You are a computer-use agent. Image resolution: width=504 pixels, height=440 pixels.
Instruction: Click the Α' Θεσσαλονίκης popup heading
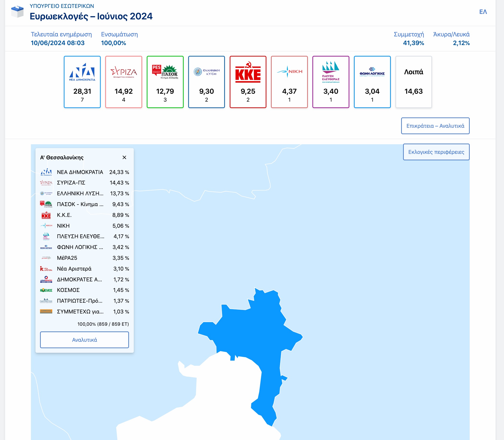[x=62, y=158]
